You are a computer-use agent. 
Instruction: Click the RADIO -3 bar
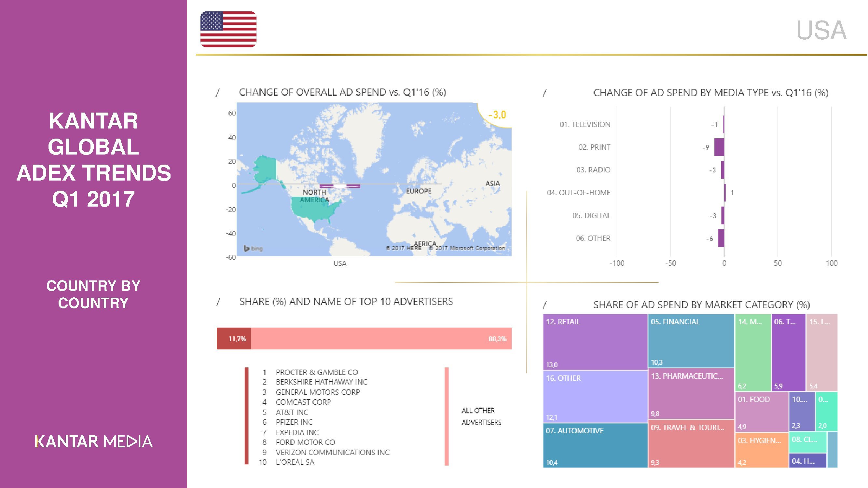tap(723, 170)
